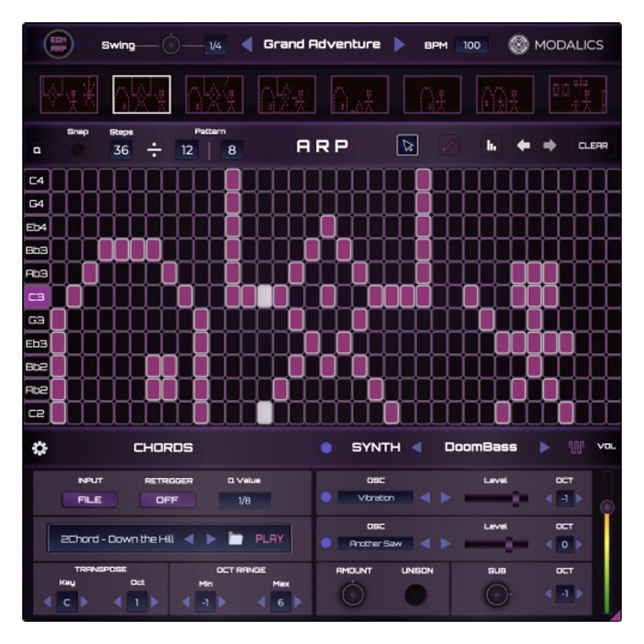644x644 pixels.
Task: Toggle the Vibration oscillator on/off dot
Action: (326, 498)
